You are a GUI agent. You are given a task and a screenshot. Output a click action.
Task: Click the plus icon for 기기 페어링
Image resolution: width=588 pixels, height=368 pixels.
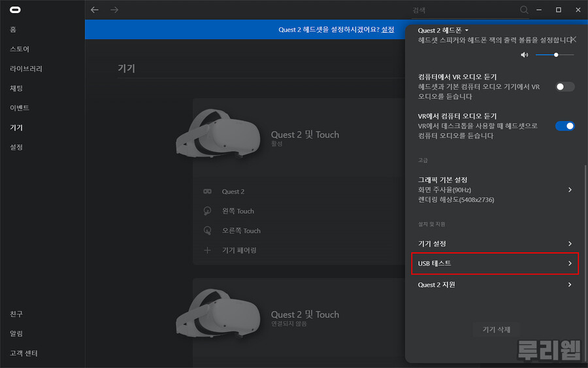tap(207, 250)
